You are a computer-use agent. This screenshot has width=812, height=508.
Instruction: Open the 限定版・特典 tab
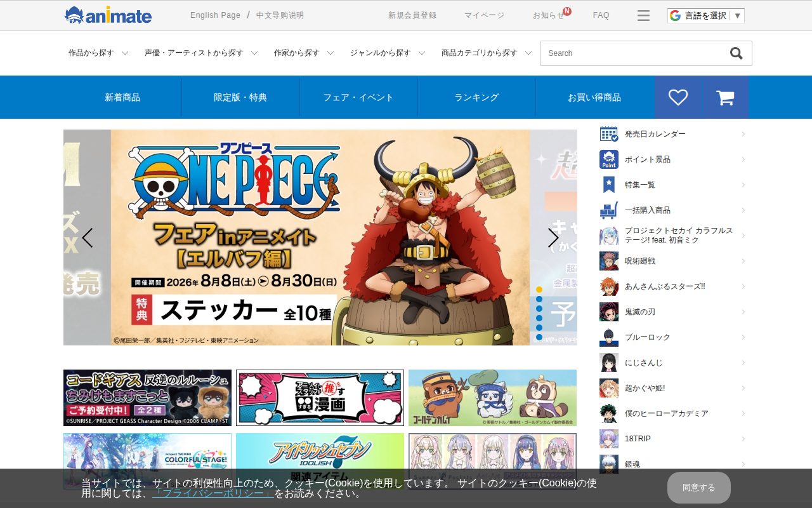click(x=240, y=97)
